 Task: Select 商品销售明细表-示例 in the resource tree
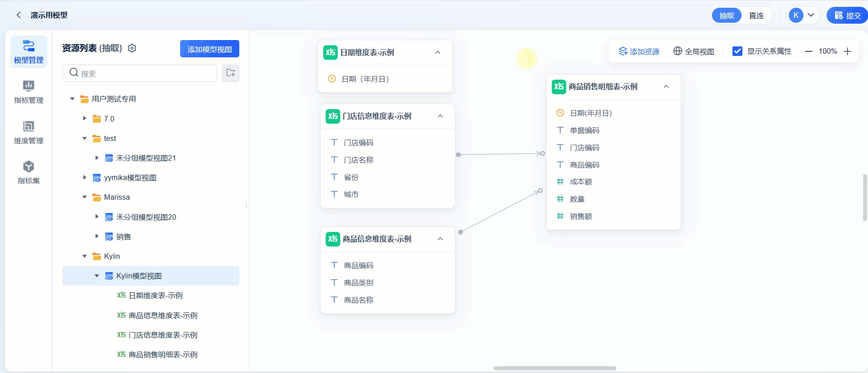163,354
